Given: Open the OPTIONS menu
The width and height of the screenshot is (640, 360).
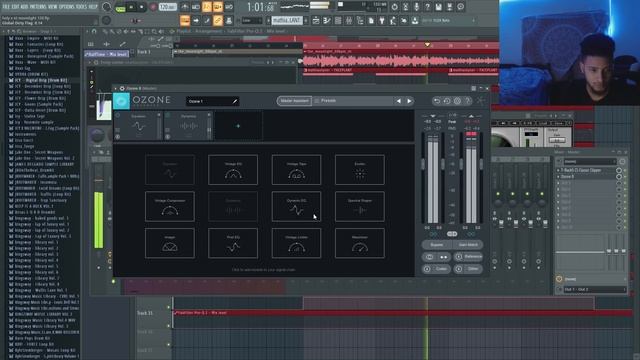Looking at the screenshot, I should tap(67, 7).
